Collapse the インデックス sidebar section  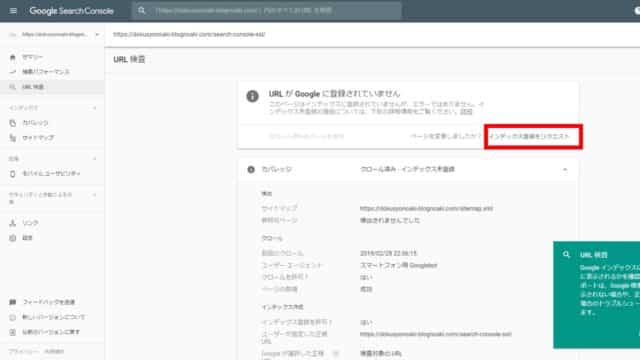[x=95, y=108]
